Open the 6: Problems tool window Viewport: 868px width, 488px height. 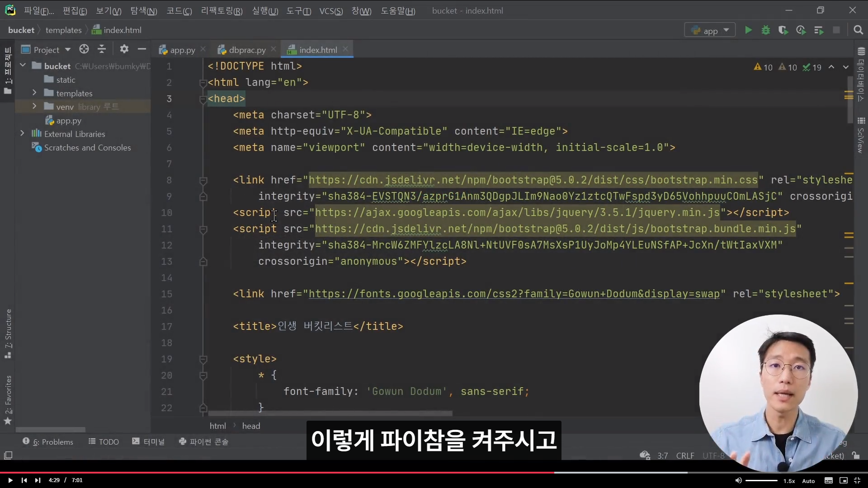coord(48,442)
